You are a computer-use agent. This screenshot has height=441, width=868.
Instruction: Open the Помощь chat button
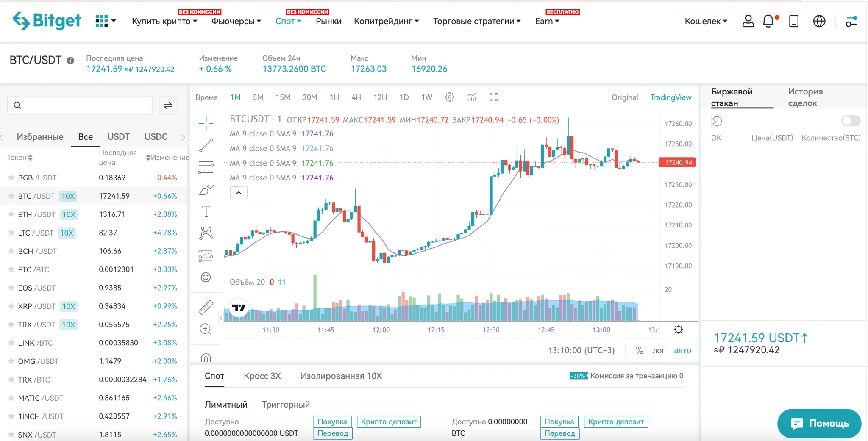coord(819,424)
